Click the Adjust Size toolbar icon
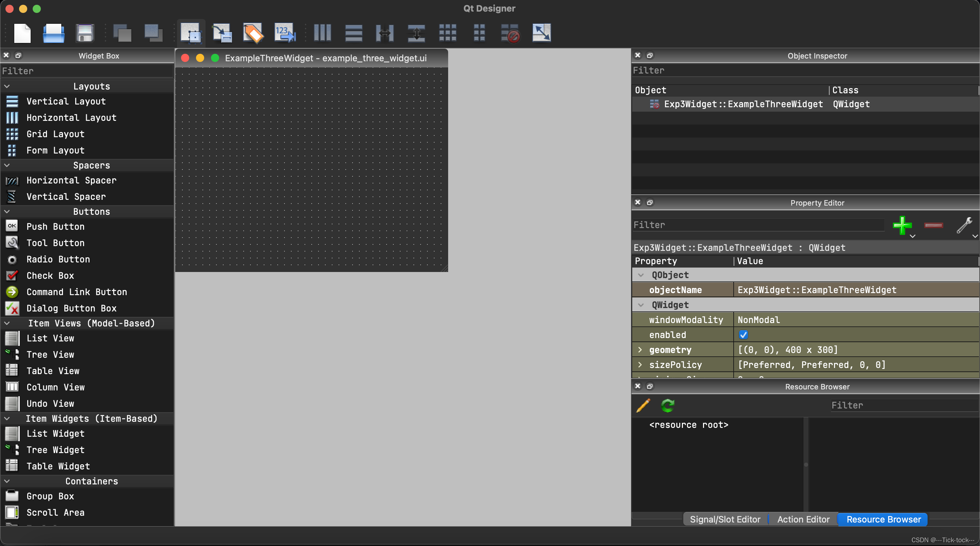Viewport: 980px width, 546px height. pos(541,33)
